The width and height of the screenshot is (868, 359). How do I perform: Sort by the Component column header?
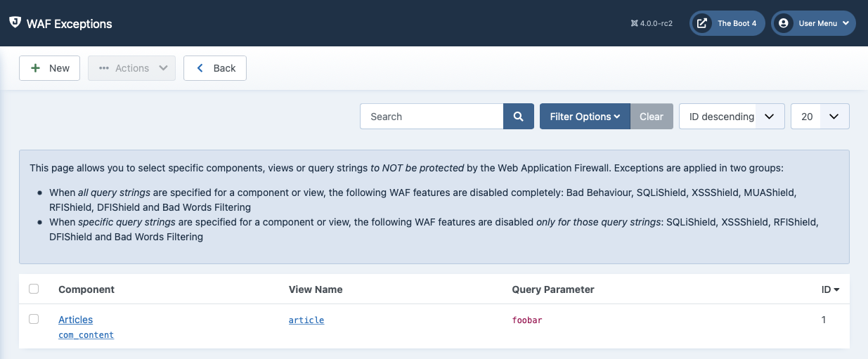[x=86, y=289]
